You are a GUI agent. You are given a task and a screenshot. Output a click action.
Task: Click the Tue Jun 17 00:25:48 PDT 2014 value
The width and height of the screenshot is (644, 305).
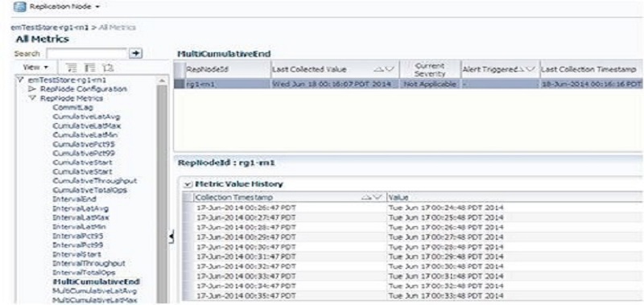pos(446,217)
